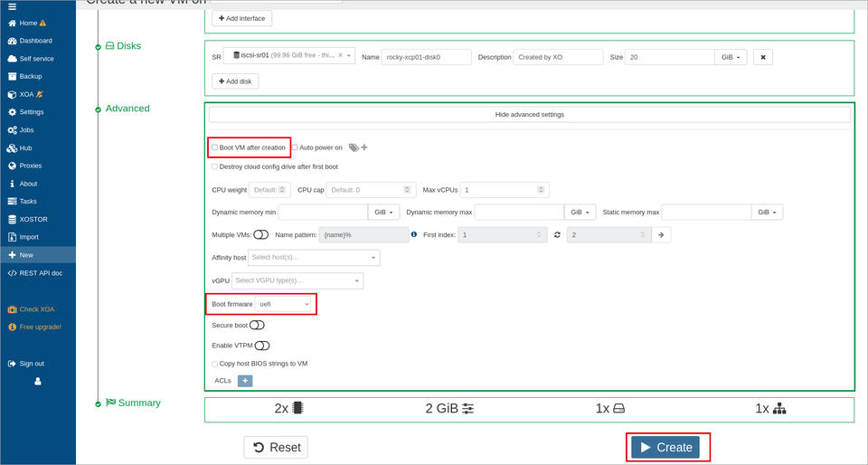Click the XOA cube icon

coord(12,95)
